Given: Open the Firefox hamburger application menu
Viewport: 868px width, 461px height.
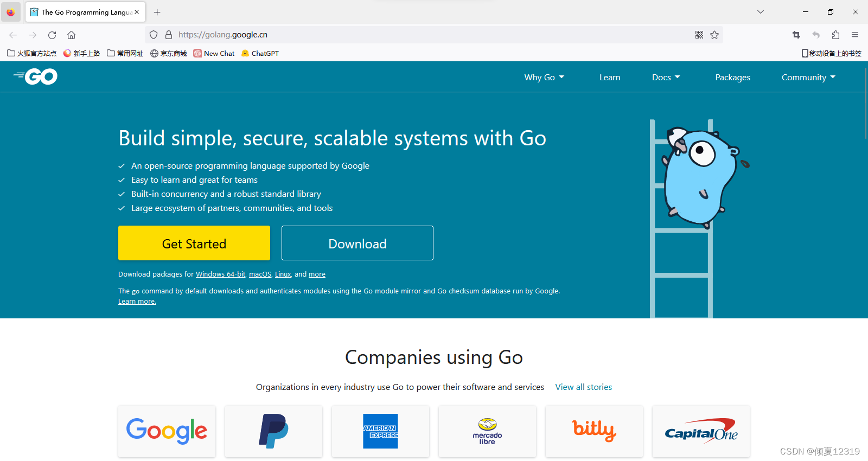Looking at the screenshot, I should click(x=855, y=35).
